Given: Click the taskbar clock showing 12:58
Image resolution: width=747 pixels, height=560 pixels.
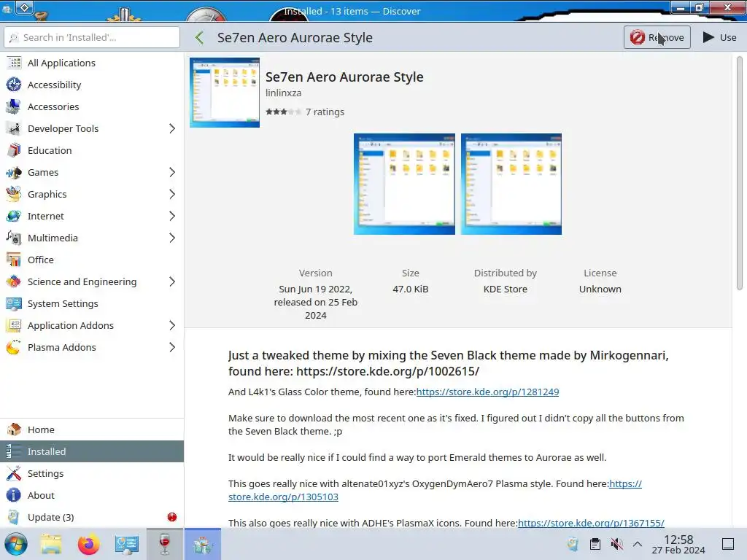Looking at the screenshot, I should 678,544.
